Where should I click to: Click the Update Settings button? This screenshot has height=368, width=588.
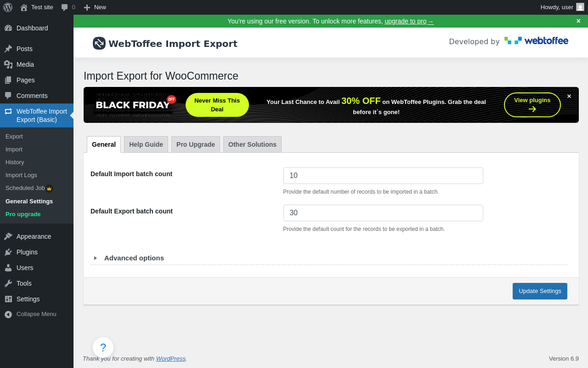pos(540,291)
